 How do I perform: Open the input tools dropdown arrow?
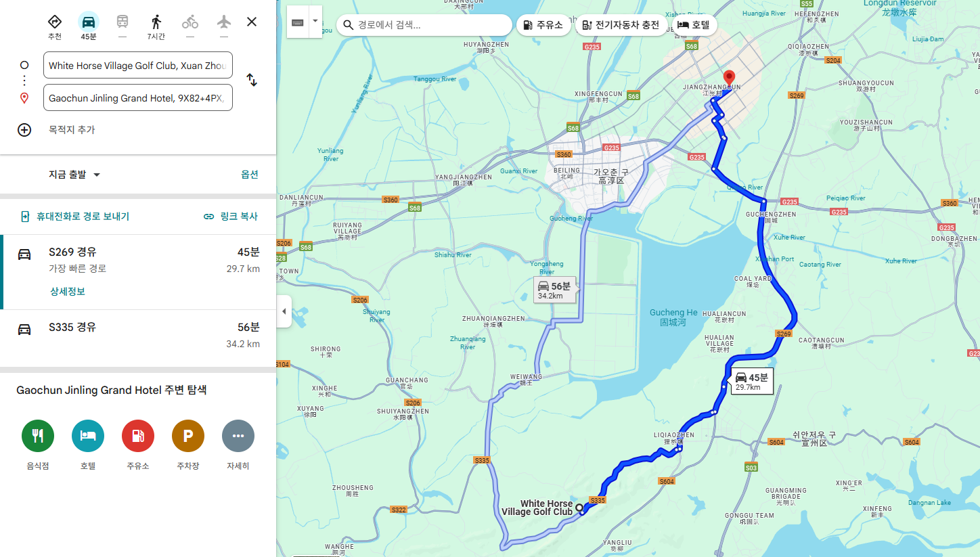(315, 22)
